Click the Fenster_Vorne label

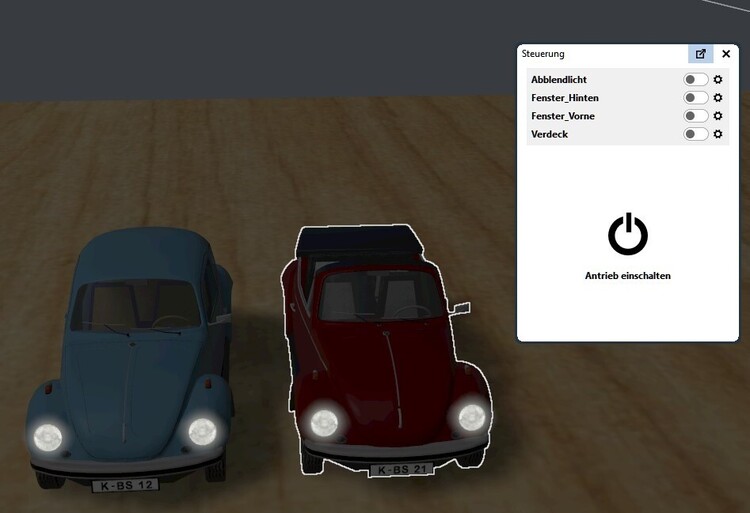click(x=562, y=116)
